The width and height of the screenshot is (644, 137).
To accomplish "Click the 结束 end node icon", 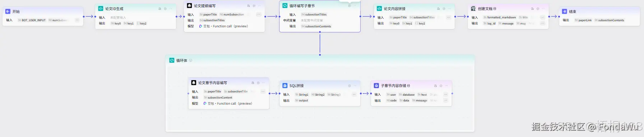I will click(564, 12).
